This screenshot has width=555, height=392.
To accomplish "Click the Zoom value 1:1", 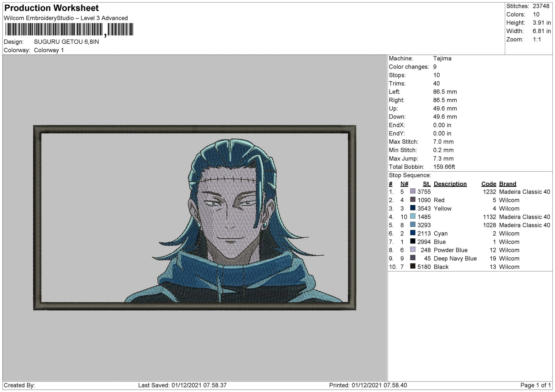I will [x=537, y=39].
